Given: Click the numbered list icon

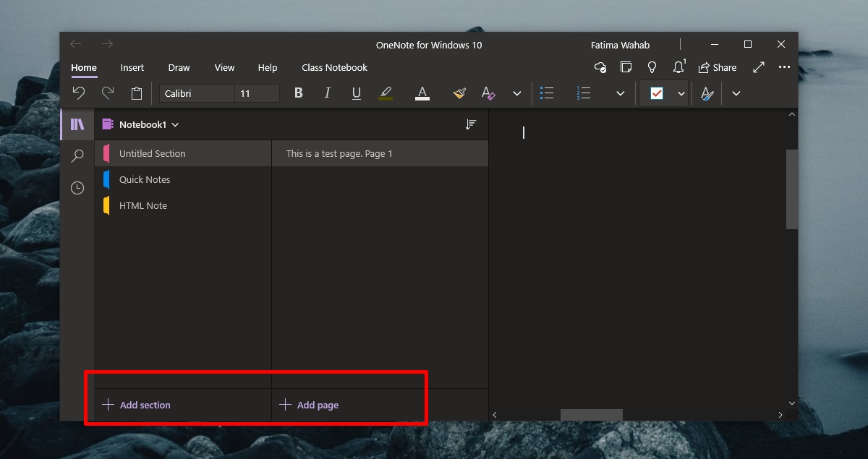Looking at the screenshot, I should [x=584, y=93].
